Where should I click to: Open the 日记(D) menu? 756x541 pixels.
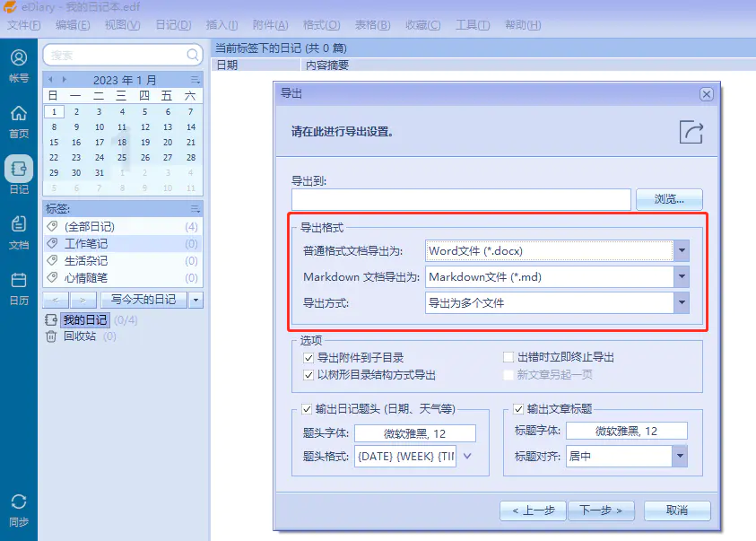[173, 25]
